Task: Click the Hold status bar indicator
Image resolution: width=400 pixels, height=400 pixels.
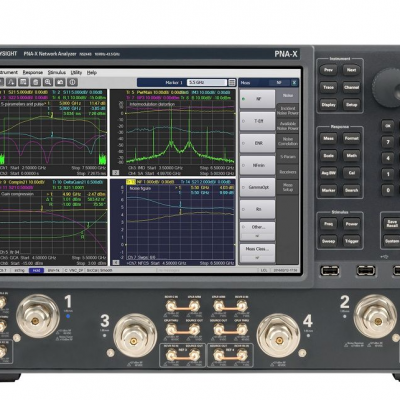Action: coord(36,270)
